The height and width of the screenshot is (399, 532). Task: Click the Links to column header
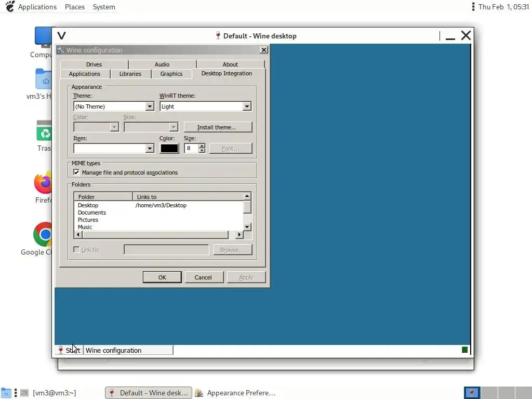coord(188,197)
